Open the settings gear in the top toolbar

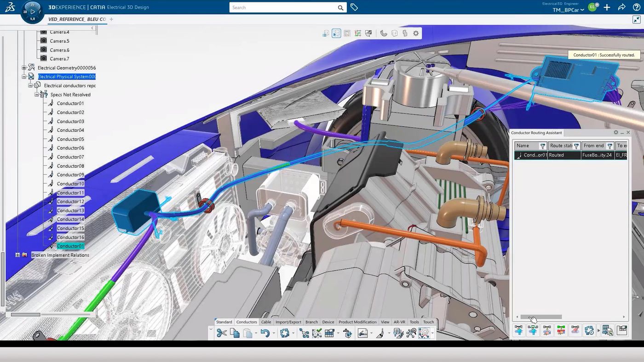(x=415, y=33)
